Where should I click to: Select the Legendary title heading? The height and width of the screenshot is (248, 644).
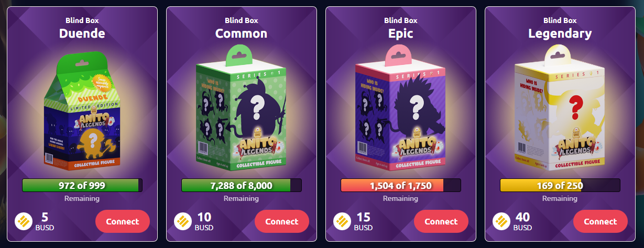pos(560,33)
